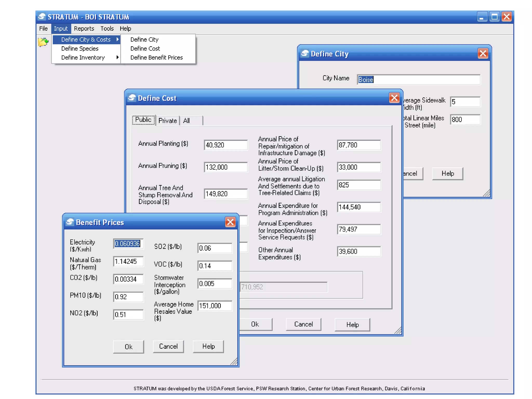
Task: Close the Benefit Prices dialog
Action: tap(230, 222)
